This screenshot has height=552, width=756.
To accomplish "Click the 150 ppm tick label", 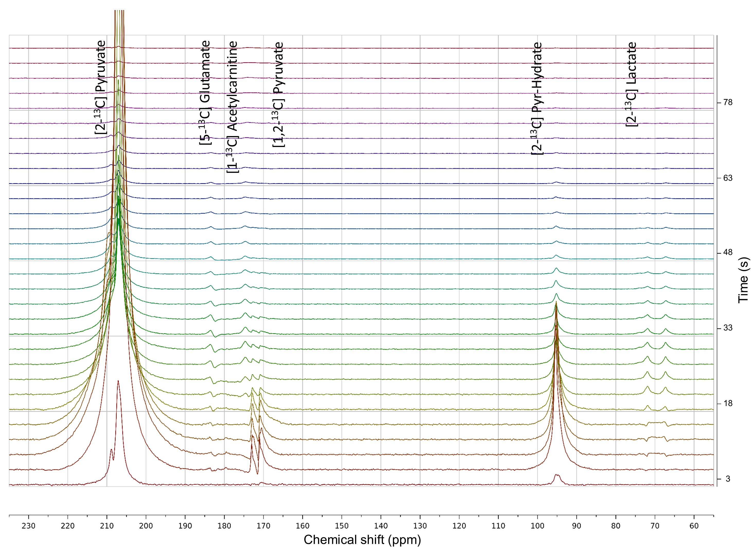I will tap(342, 526).
